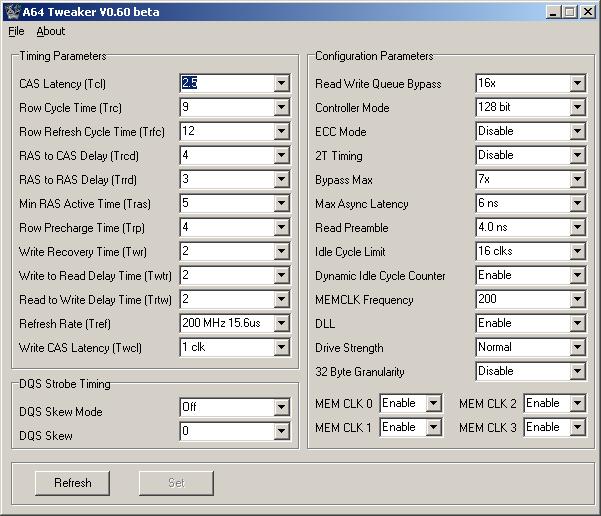Expand the MEM CLK 1 dropdown
Screen dimensions: 601x516
tap(434, 427)
